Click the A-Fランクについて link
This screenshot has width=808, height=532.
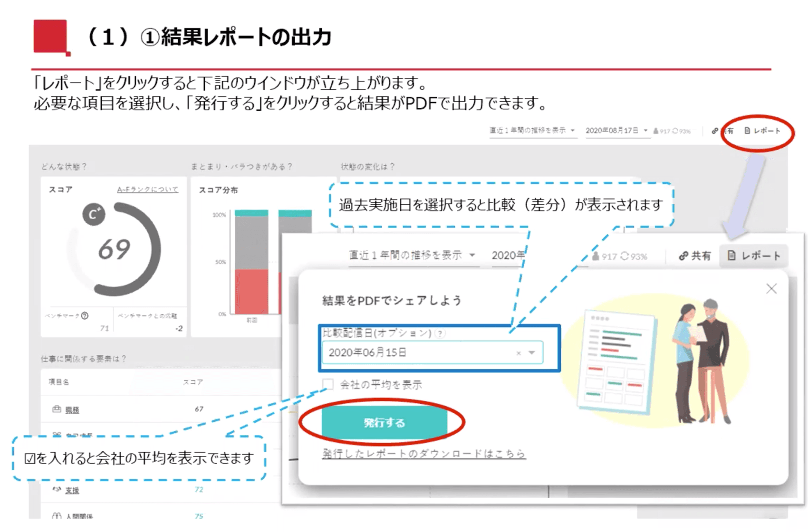pos(147,190)
